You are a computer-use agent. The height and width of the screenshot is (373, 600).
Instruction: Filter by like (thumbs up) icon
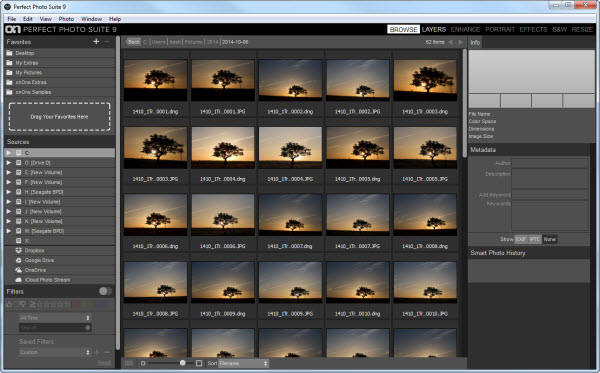[x=10, y=305]
